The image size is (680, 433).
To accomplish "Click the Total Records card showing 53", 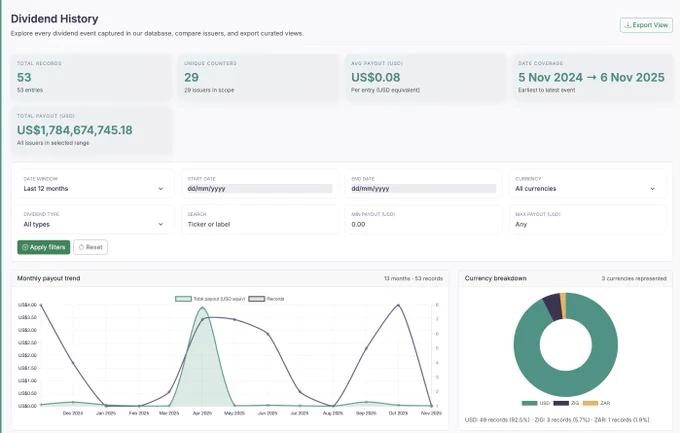I will click(91, 77).
